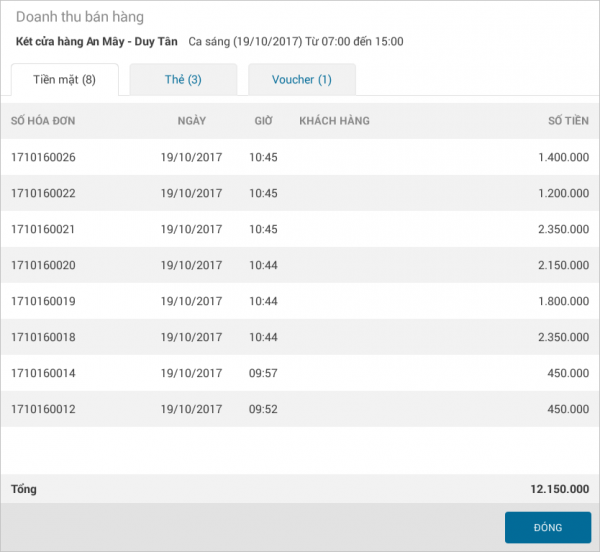Click the KHÁCH HÀNG column header
The height and width of the screenshot is (552, 600).
pos(334,121)
